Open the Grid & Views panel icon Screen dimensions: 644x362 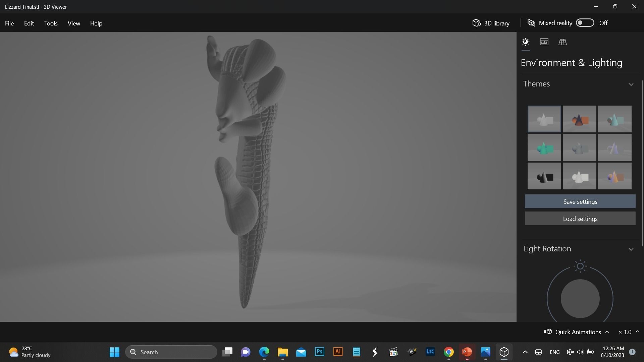point(562,42)
